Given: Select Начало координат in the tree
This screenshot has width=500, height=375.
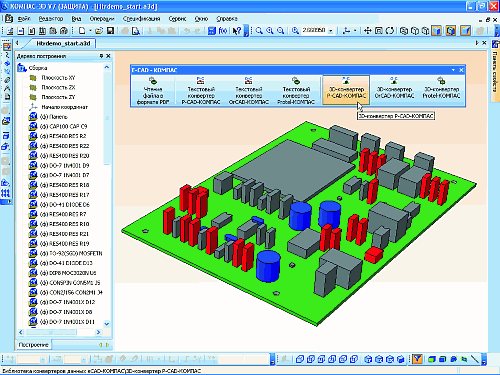Looking at the screenshot, I should (x=64, y=107).
